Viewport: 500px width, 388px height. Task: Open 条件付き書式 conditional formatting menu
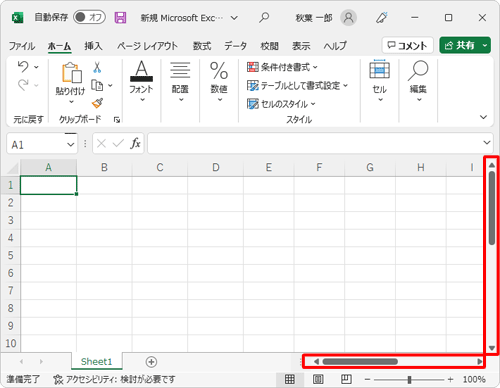click(282, 67)
